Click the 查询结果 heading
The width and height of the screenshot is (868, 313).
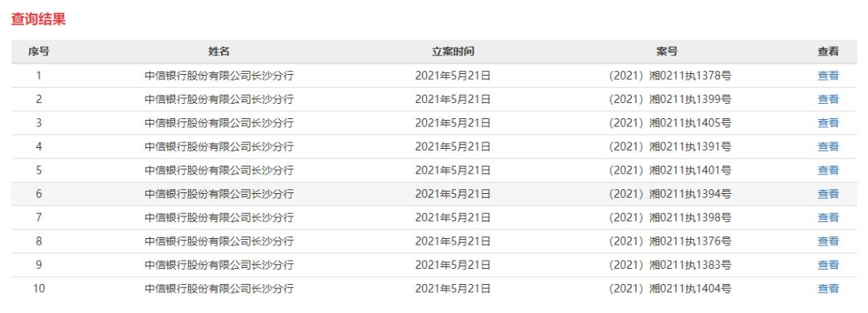[39, 19]
